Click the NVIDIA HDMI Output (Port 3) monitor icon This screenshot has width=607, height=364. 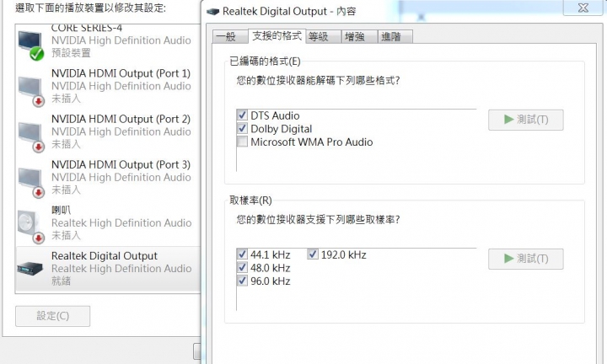pos(31,182)
